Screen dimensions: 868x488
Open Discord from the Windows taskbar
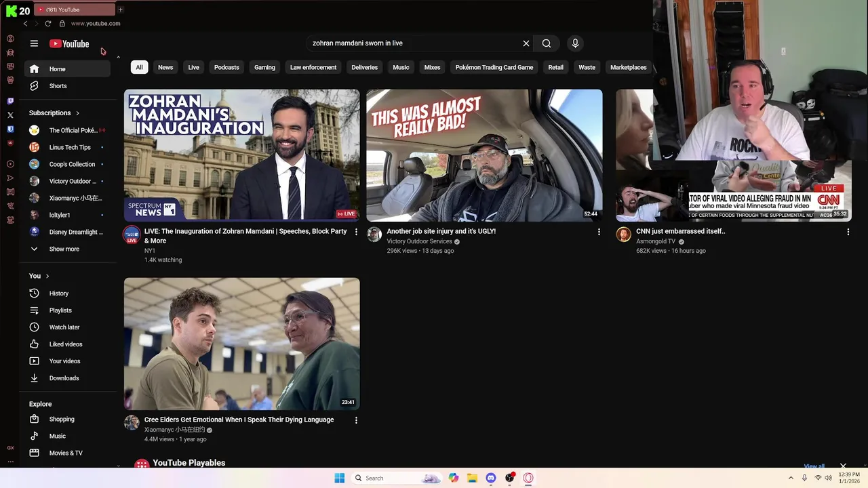pos(491,478)
